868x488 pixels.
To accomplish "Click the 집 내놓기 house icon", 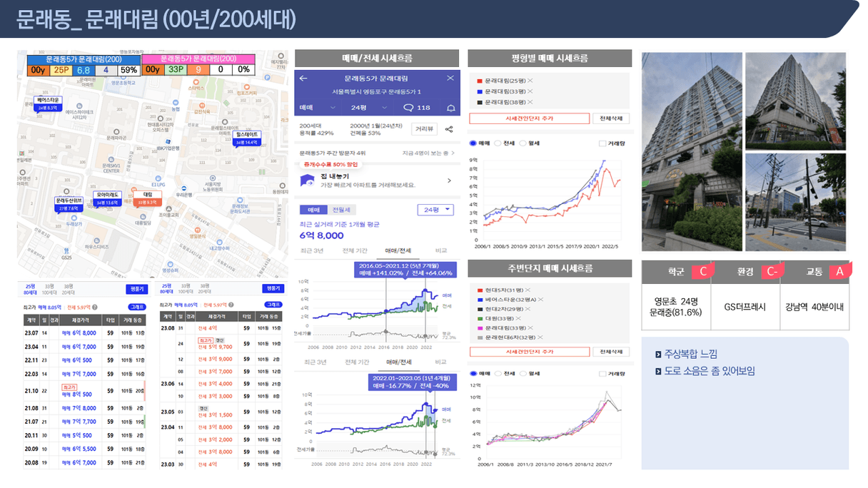I will tap(307, 181).
